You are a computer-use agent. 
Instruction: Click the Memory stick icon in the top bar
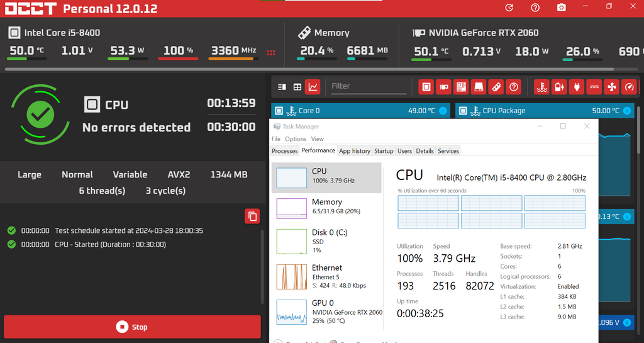(x=304, y=33)
